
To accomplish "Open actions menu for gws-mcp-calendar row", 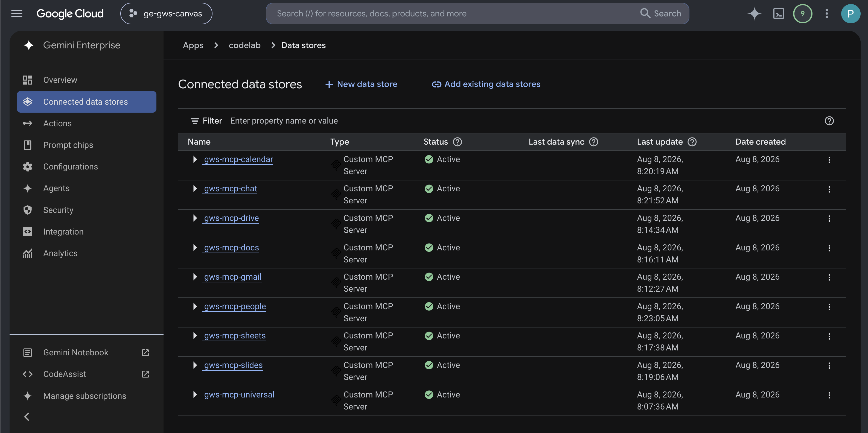I will (829, 160).
